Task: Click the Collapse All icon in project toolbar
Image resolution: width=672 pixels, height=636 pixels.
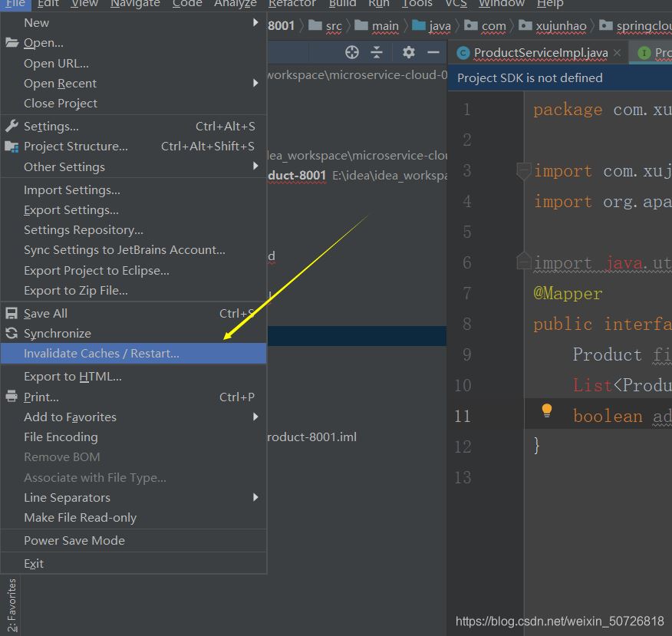Action: [x=377, y=52]
